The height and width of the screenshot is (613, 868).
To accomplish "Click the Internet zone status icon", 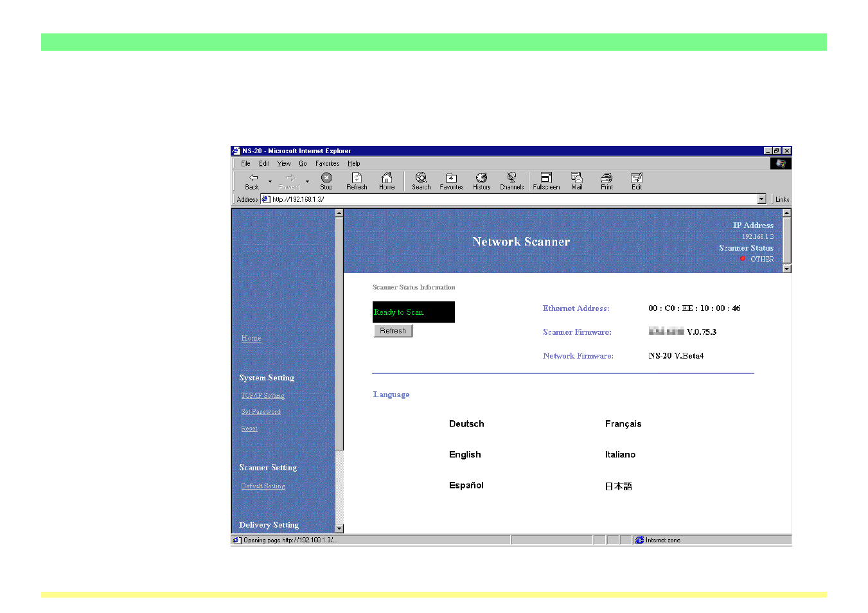I will [639, 540].
